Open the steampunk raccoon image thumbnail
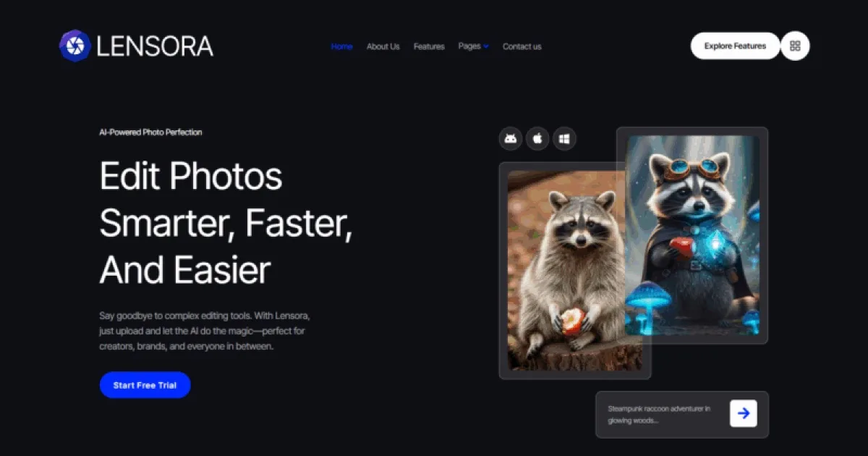The width and height of the screenshot is (868, 456). coord(692,235)
